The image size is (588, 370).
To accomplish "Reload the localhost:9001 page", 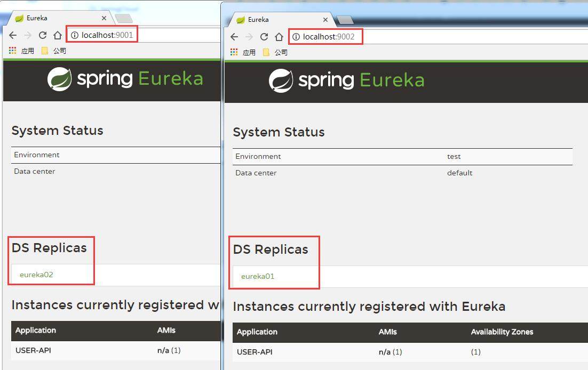I will [x=43, y=35].
